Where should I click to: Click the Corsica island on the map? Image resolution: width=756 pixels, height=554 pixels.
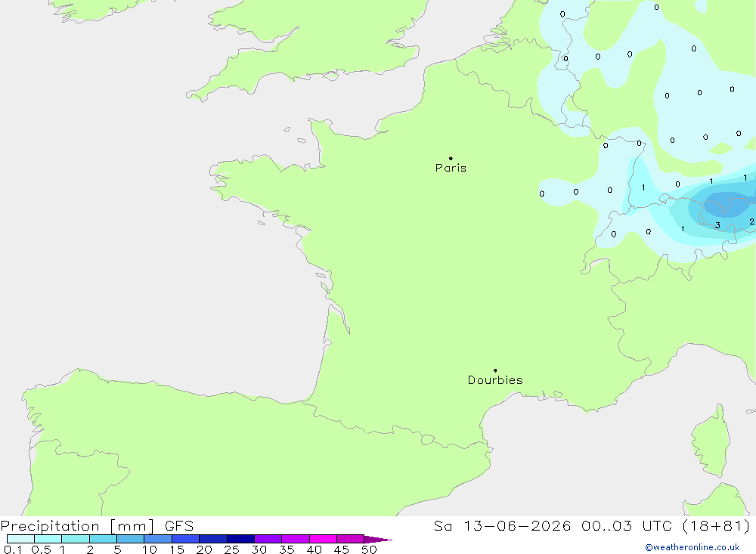click(x=711, y=441)
